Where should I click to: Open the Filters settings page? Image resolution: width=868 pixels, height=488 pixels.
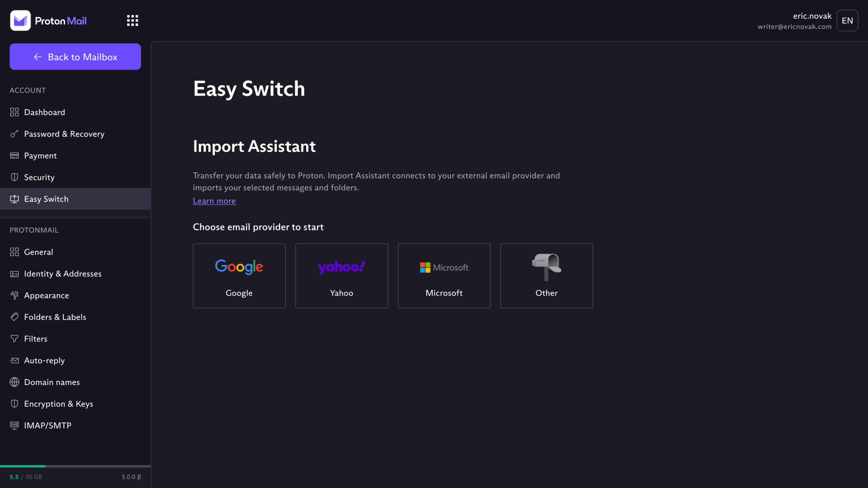pyautogui.click(x=75, y=339)
